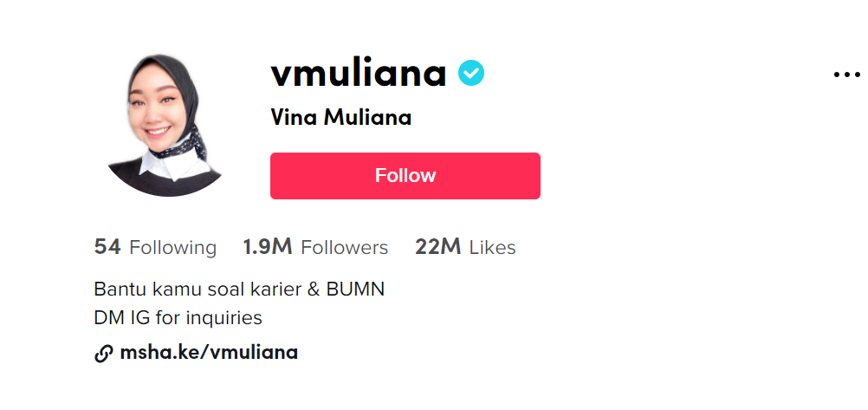Click the word BUMN in bio

[x=355, y=290]
